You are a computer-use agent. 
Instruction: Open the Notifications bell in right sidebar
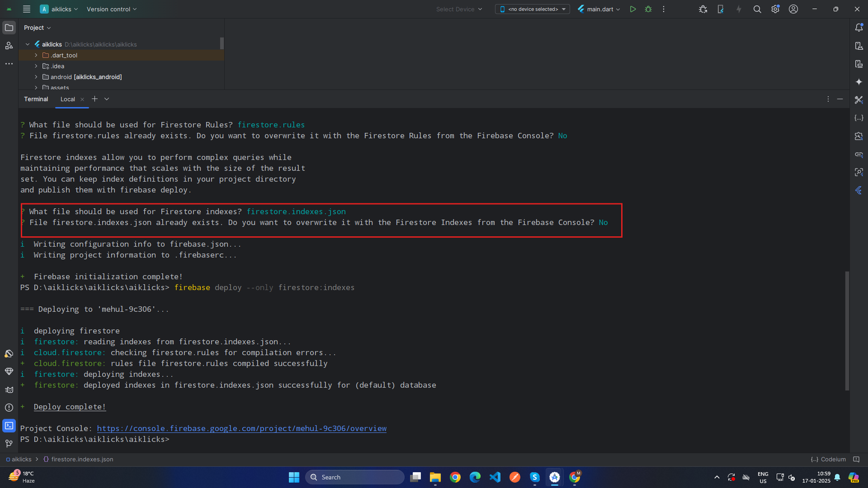pyautogui.click(x=859, y=28)
